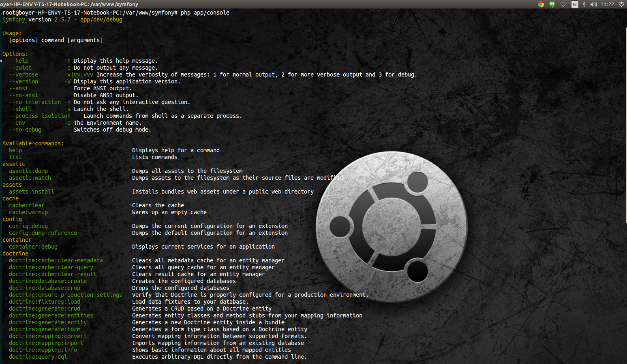Open the system power gear menu
627x364 pixels.
coord(621,4)
